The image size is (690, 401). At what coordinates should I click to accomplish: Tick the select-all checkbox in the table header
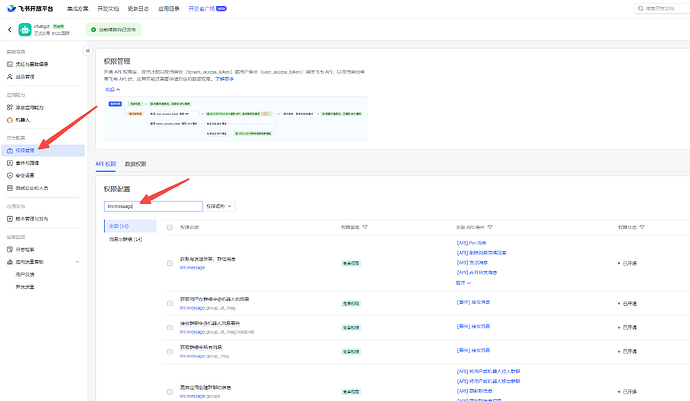170,228
